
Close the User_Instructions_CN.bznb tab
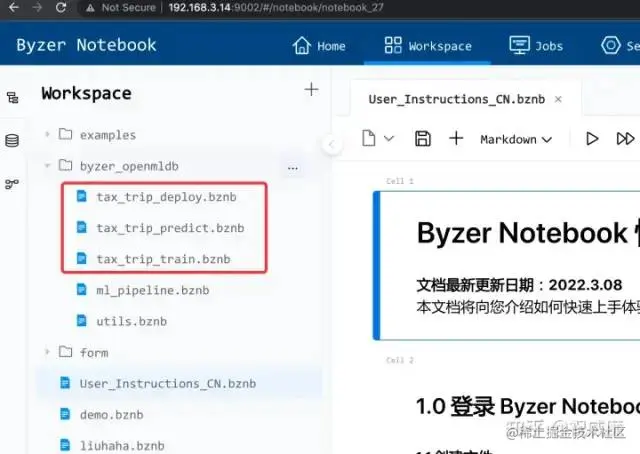[x=558, y=99]
